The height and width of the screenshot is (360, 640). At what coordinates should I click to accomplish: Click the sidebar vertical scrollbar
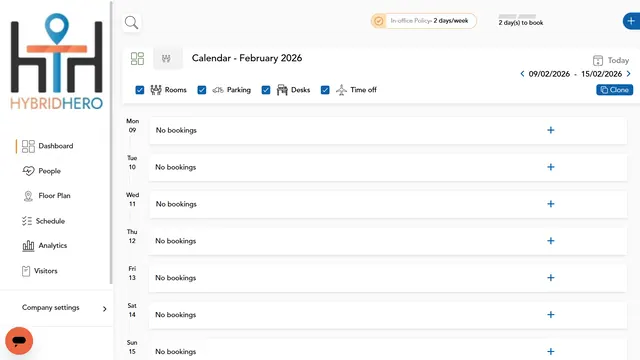pos(111,143)
